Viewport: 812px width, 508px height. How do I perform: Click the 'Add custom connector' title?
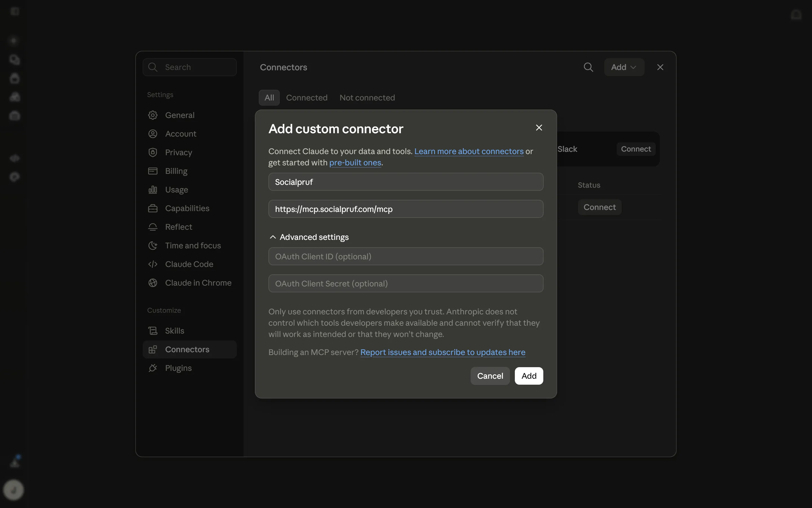(x=336, y=129)
